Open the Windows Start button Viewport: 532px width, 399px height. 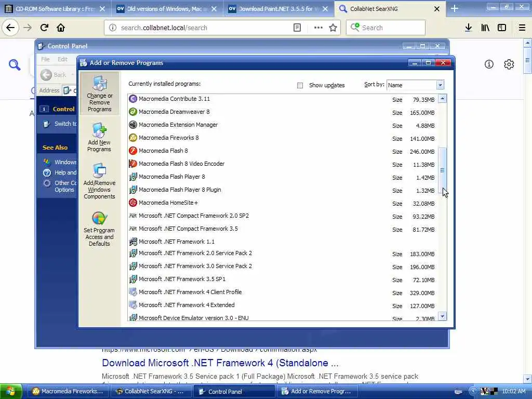pyautogui.click(x=11, y=391)
